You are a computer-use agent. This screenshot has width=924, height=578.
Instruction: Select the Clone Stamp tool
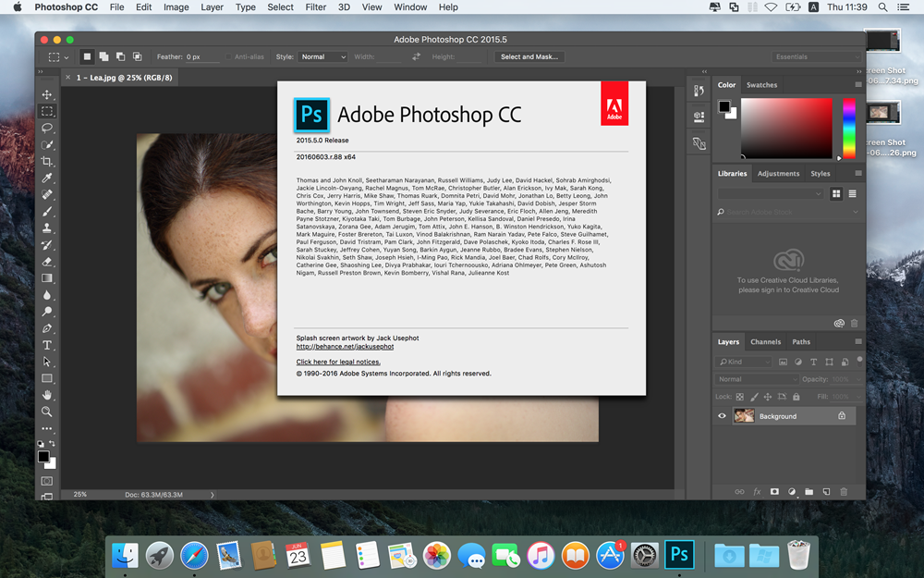point(46,228)
